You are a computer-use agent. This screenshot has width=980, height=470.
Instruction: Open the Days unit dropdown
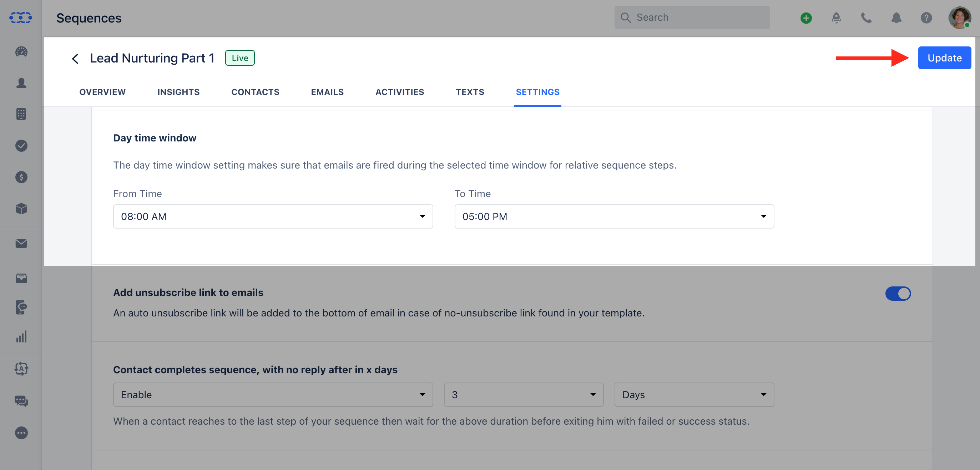694,395
